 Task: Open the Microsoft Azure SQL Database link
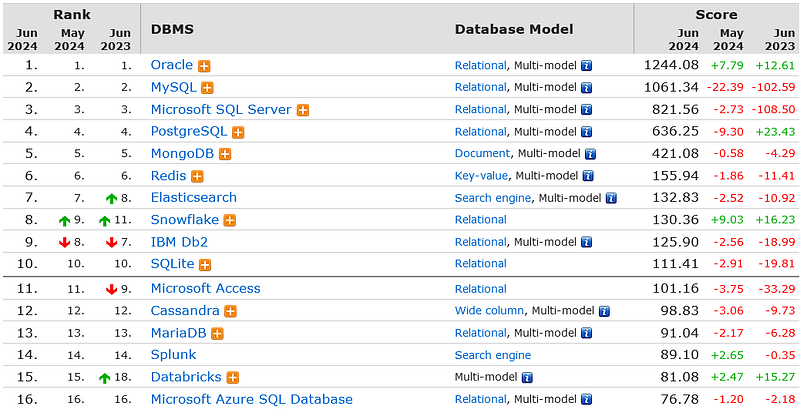[x=251, y=399]
